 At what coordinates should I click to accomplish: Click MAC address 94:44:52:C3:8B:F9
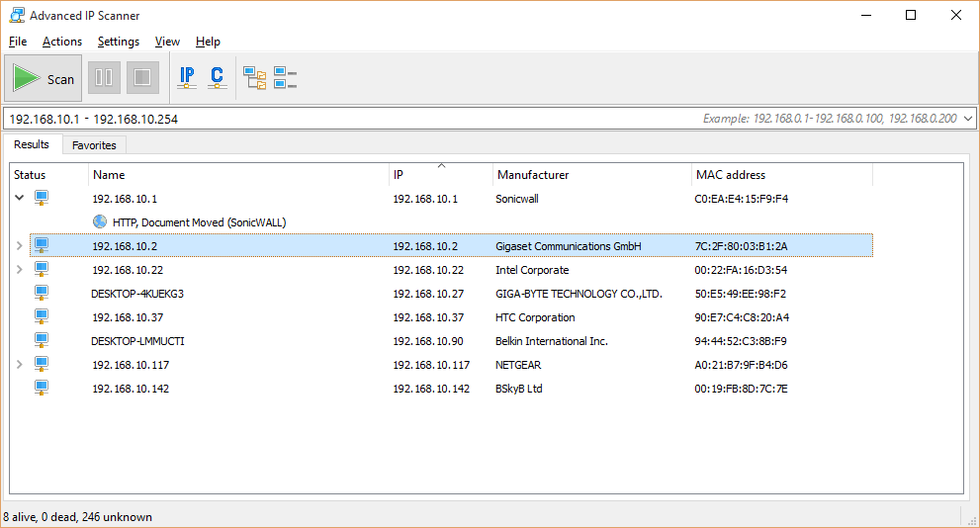tap(741, 341)
